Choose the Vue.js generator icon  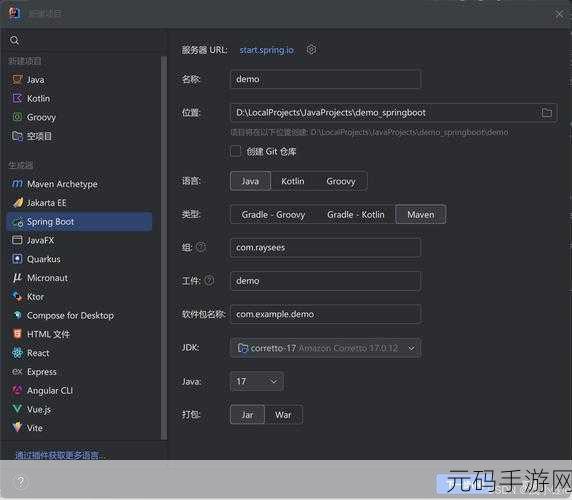pyautogui.click(x=17, y=409)
